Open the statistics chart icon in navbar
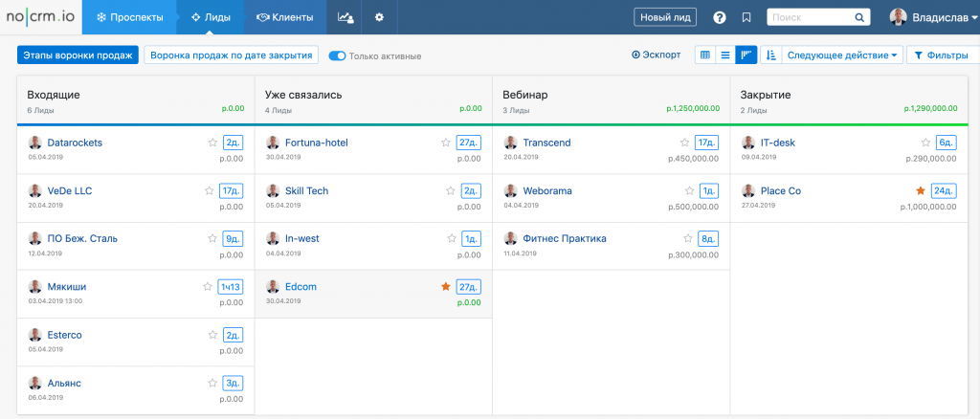 pos(345,17)
